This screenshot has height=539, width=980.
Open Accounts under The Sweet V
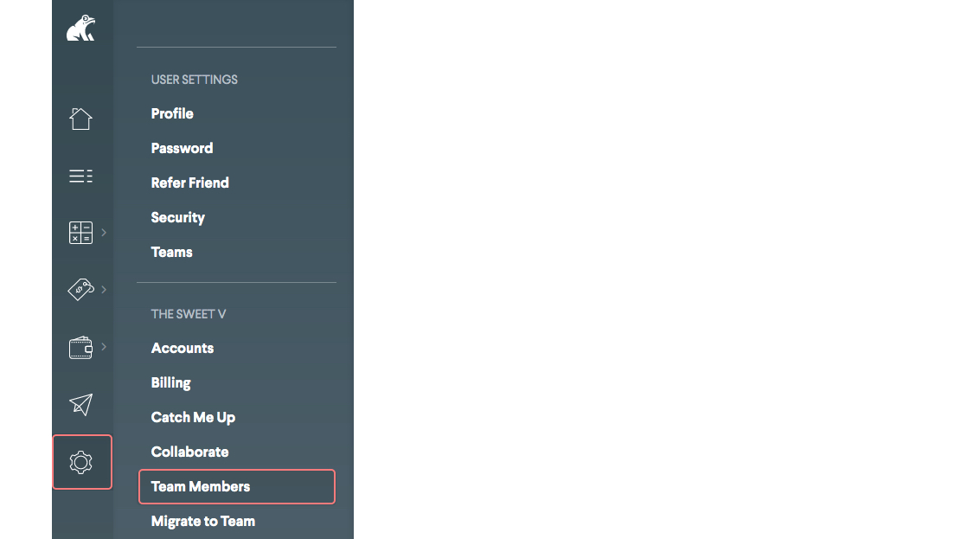pos(182,348)
